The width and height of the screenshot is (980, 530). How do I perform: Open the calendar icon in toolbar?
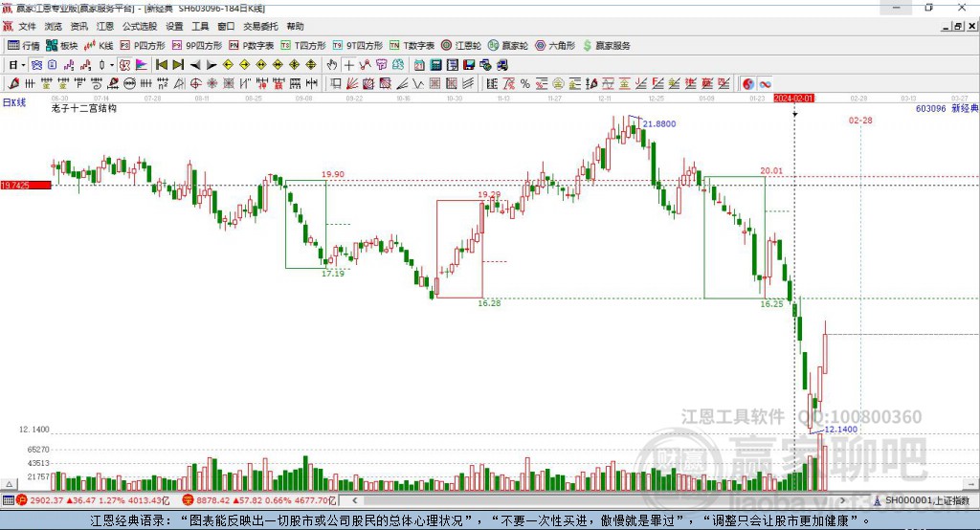coord(419,65)
